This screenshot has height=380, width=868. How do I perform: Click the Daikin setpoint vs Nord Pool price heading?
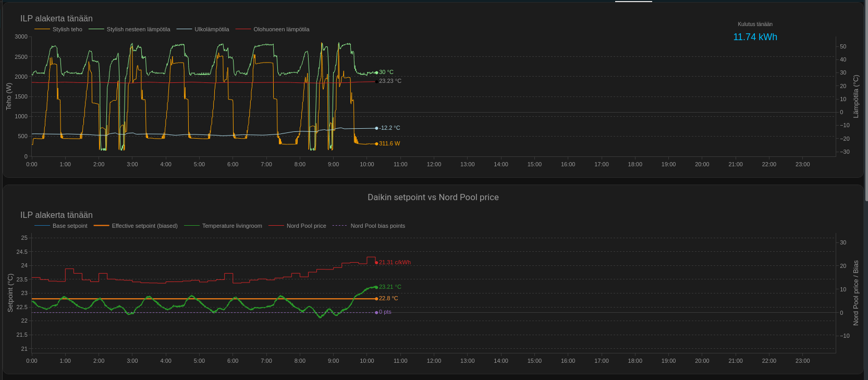tap(433, 198)
